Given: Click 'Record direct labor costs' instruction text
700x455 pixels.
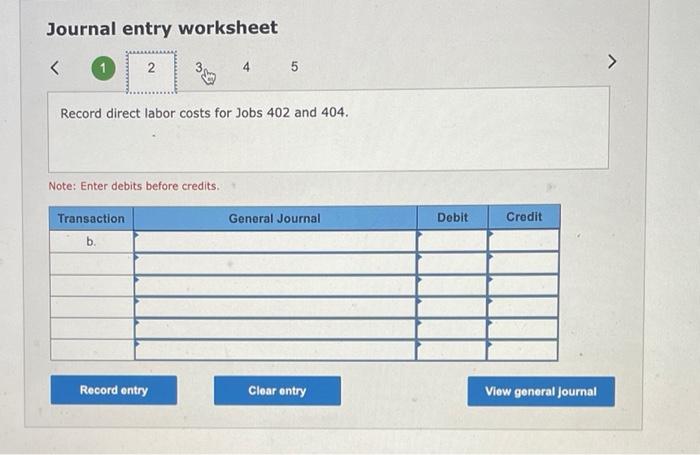Looking at the screenshot, I should point(204,113).
